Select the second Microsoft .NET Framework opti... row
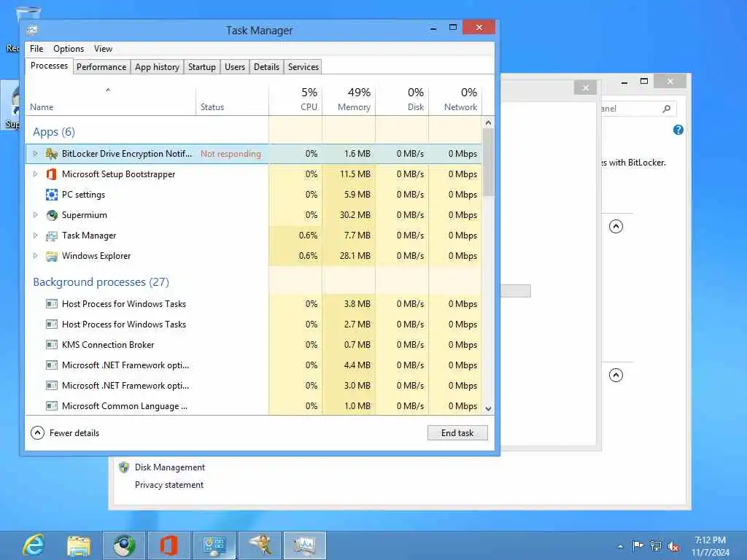The width and height of the screenshot is (747, 560). click(253, 386)
